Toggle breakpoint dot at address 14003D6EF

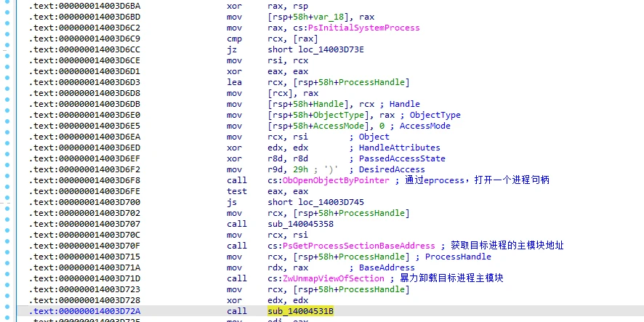(x=7, y=153)
